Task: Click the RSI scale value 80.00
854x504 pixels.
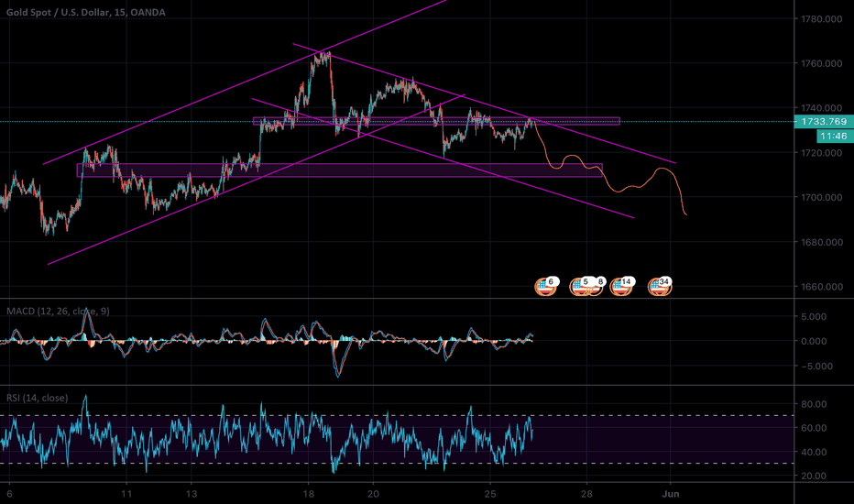Action: pyautogui.click(x=814, y=404)
